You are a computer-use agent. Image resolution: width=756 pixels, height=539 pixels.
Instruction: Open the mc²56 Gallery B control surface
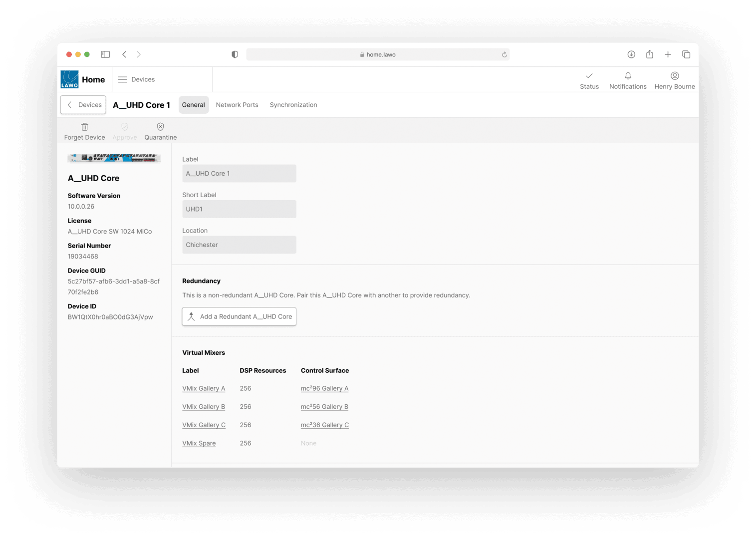coord(325,407)
